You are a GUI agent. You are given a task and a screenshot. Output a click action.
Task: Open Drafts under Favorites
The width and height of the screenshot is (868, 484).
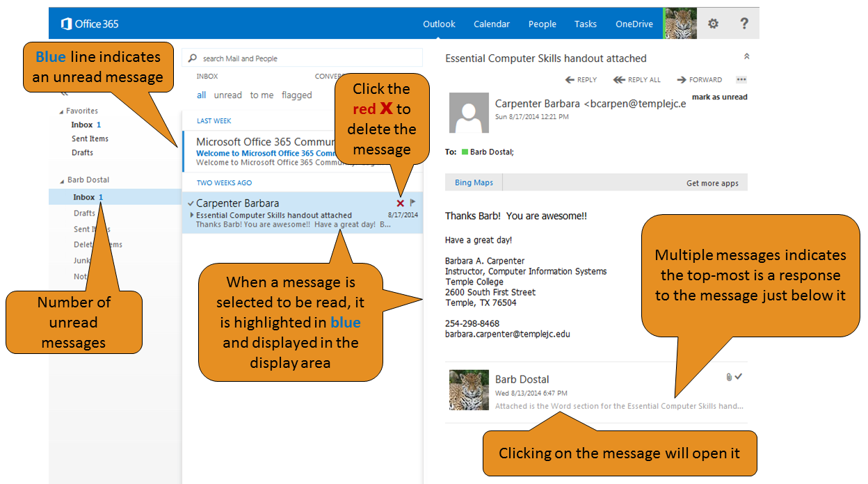tap(82, 152)
